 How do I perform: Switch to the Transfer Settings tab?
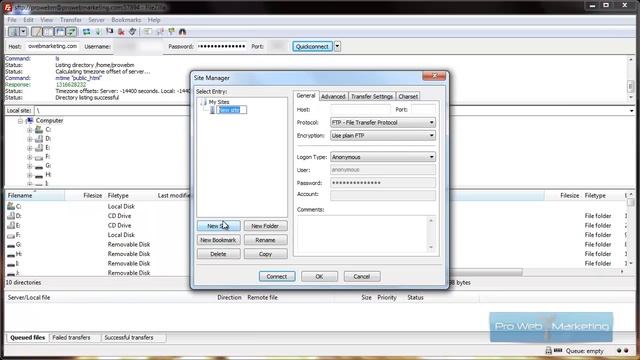(372, 96)
